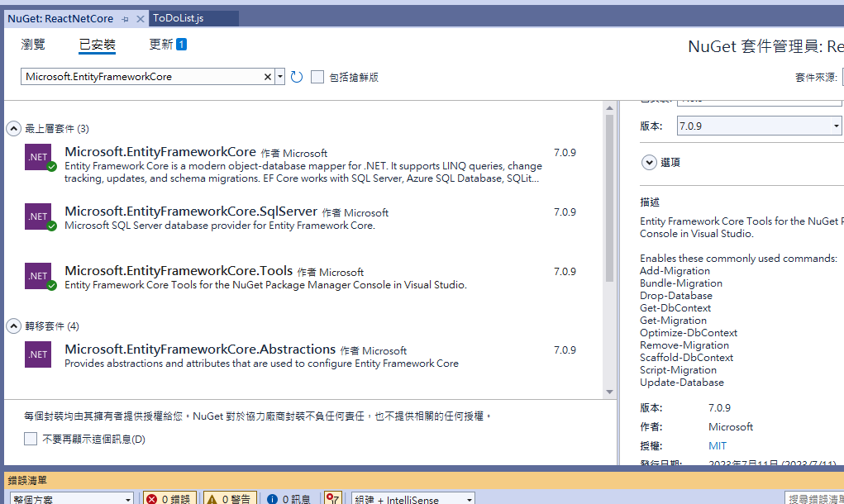The image size is (844, 504).
Task: Click package list scroll up arrow
Action: (x=609, y=108)
